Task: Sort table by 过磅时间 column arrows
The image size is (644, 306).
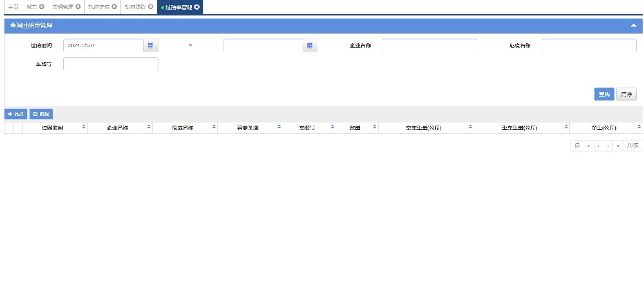Action: 84,128
